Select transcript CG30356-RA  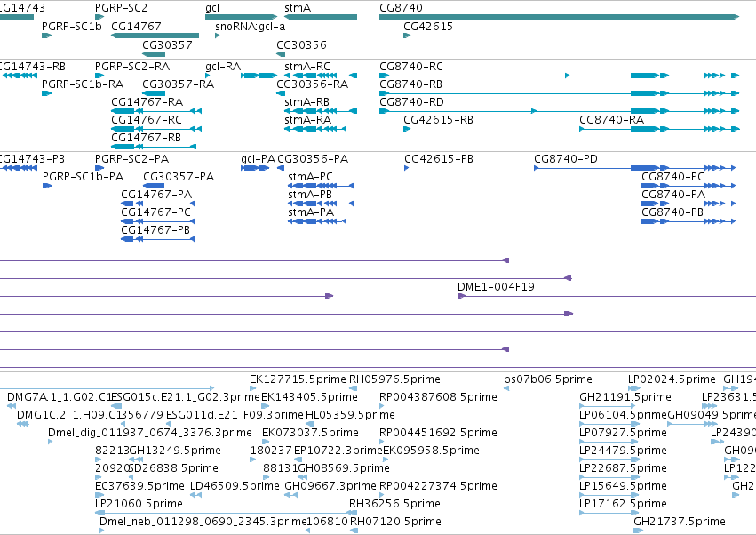[281, 93]
